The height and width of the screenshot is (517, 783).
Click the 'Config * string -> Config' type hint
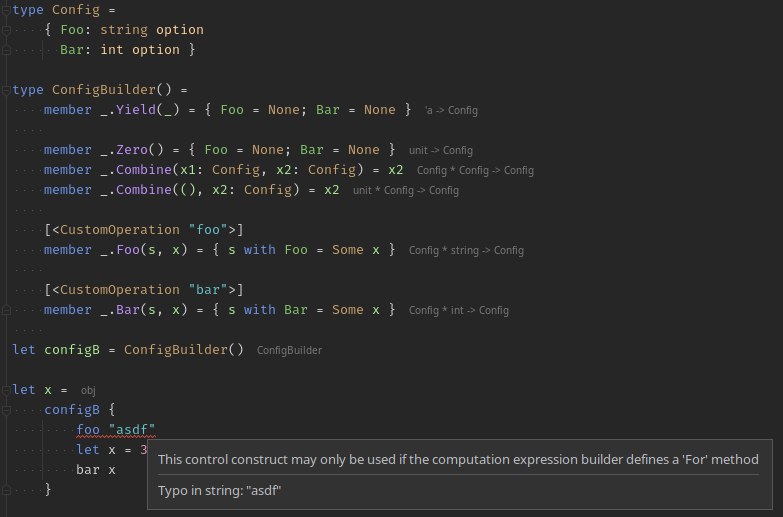point(466,250)
